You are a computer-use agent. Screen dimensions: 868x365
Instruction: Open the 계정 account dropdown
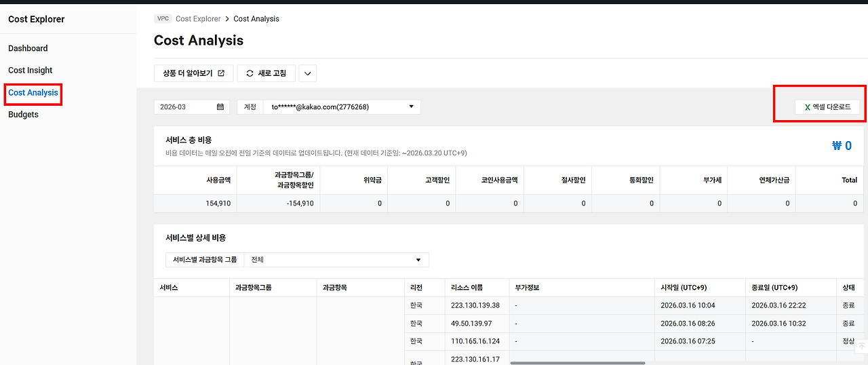point(342,107)
